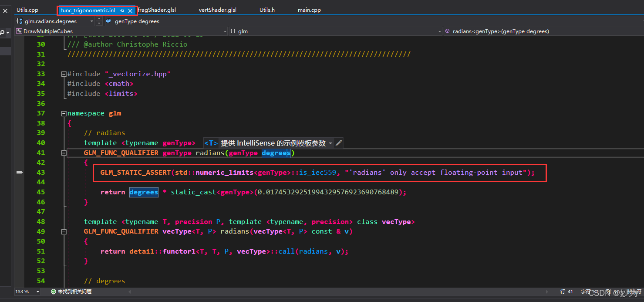The image size is (644, 302).
Task: Expand the IntelliSense sample template arguments dropdown
Action: coord(330,143)
